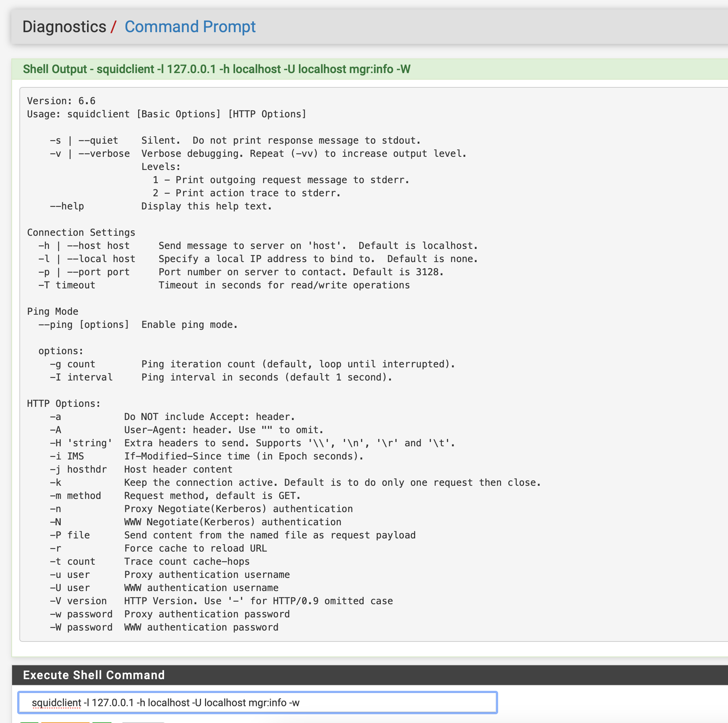Click the '-g count' ping iteration line
The height and width of the screenshot is (723, 728).
point(253,364)
